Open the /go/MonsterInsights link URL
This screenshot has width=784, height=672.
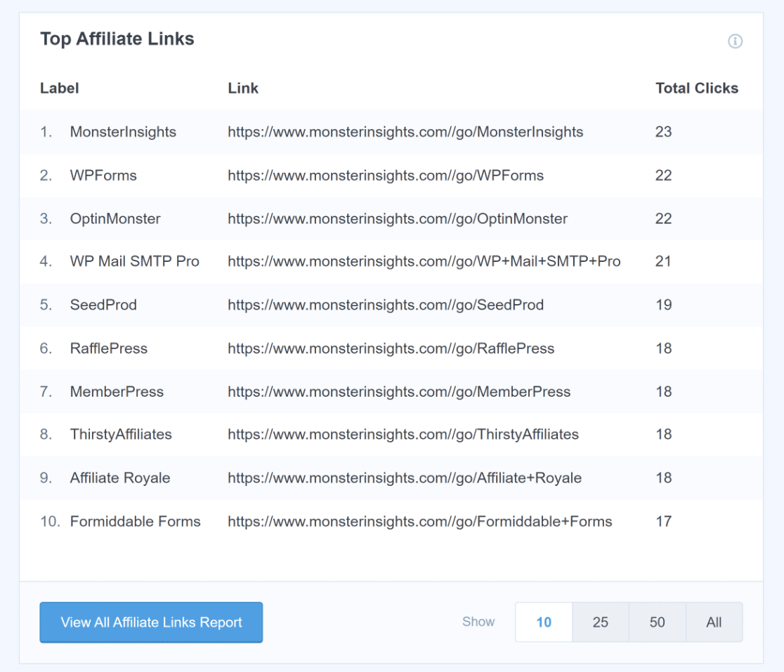(x=405, y=132)
